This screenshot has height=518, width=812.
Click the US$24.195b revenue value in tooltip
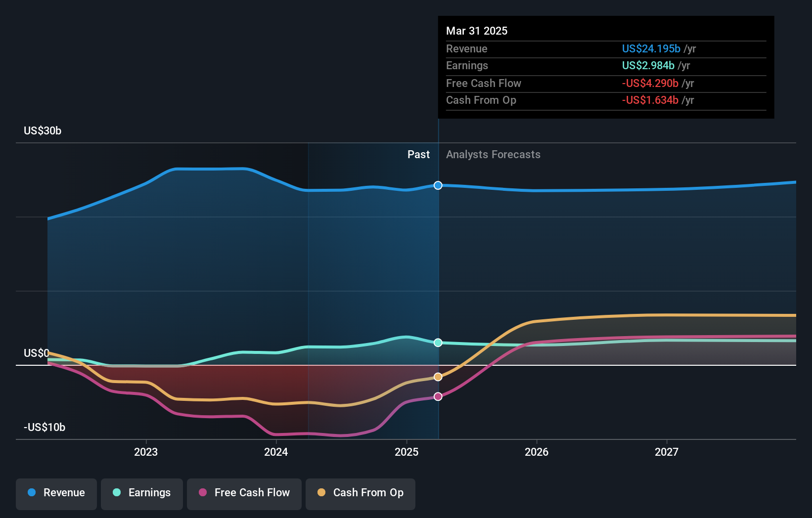tap(651, 48)
